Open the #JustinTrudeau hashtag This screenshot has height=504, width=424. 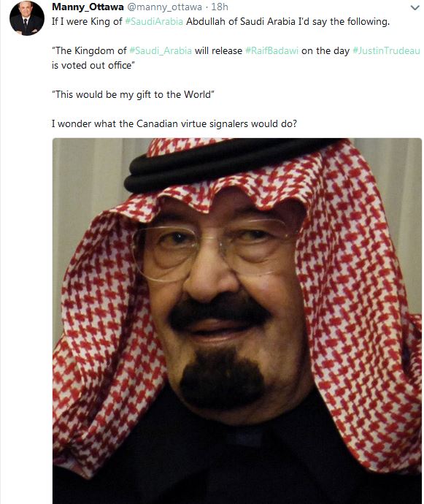click(386, 51)
